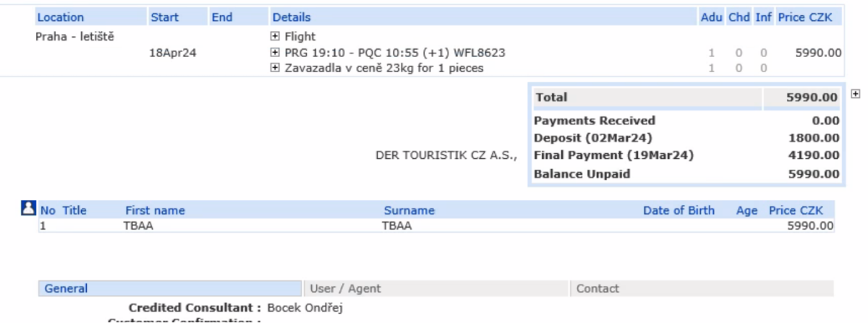868x323 pixels.
Task: Expand the Flight details row
Action: click(274, 36)
